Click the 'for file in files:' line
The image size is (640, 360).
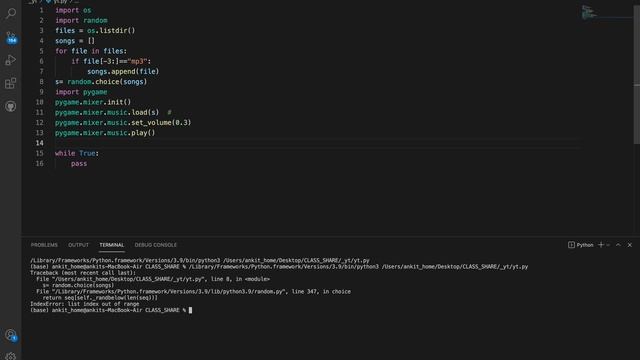coord(91,51)
